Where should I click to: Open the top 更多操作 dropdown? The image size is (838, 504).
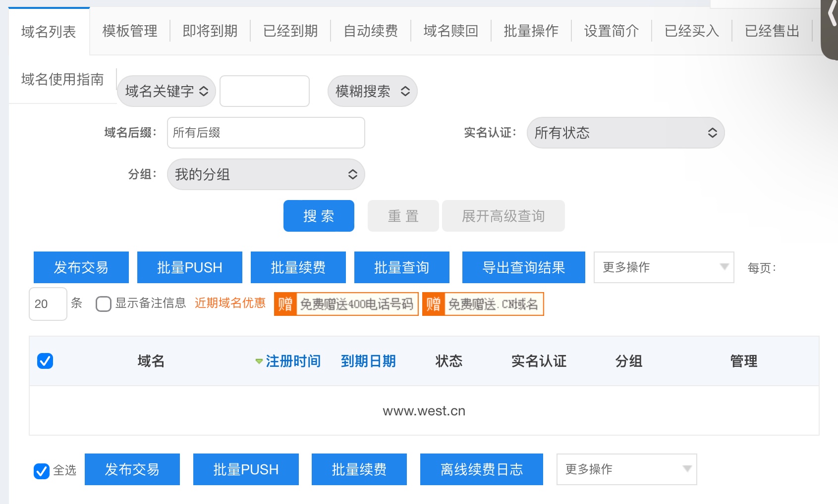664,267
